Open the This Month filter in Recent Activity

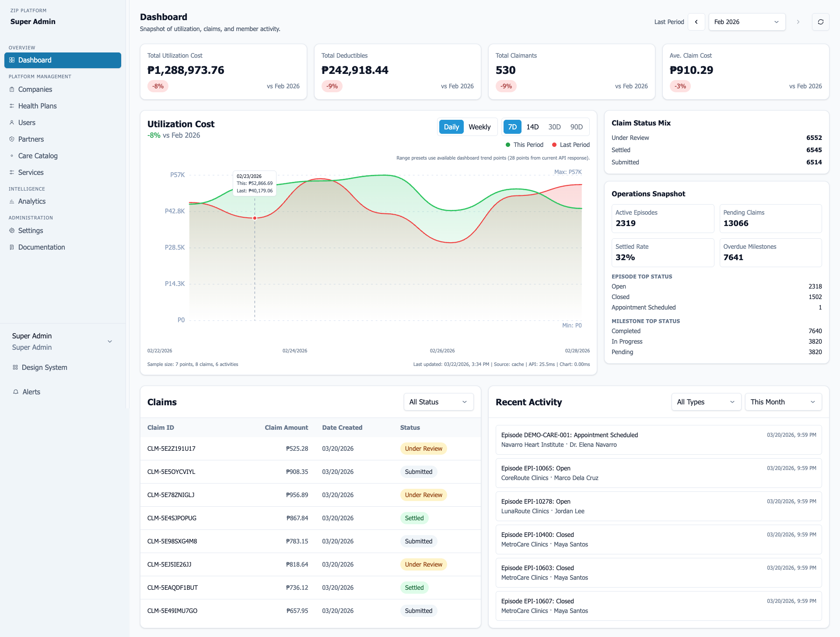point(783,402)
